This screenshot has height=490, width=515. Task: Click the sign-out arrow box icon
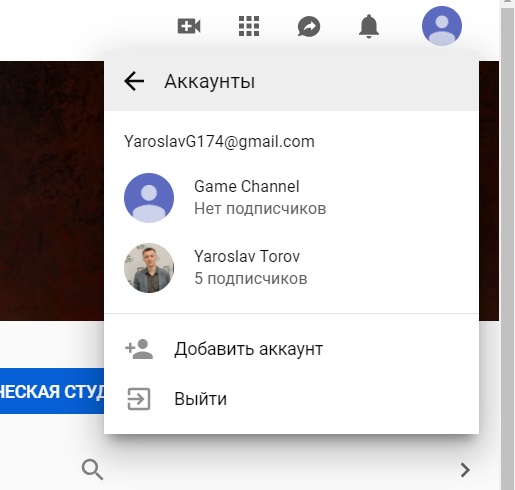[139, 399]
